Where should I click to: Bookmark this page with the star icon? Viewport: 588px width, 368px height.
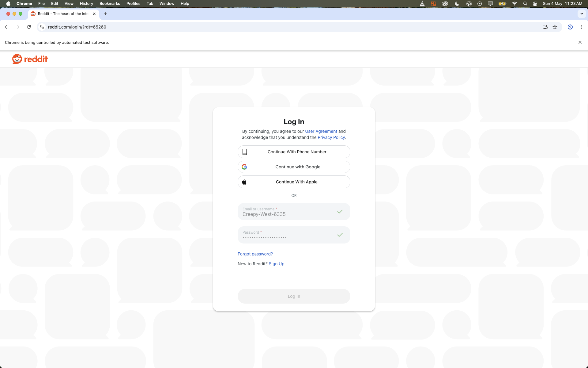click(x=555, y=27)
